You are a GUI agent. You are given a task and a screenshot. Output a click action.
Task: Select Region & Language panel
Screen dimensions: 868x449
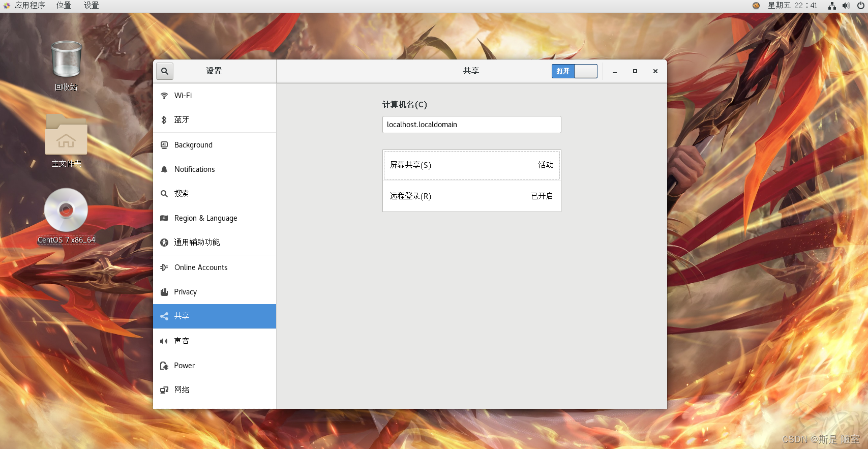click(x=215, y=218)
